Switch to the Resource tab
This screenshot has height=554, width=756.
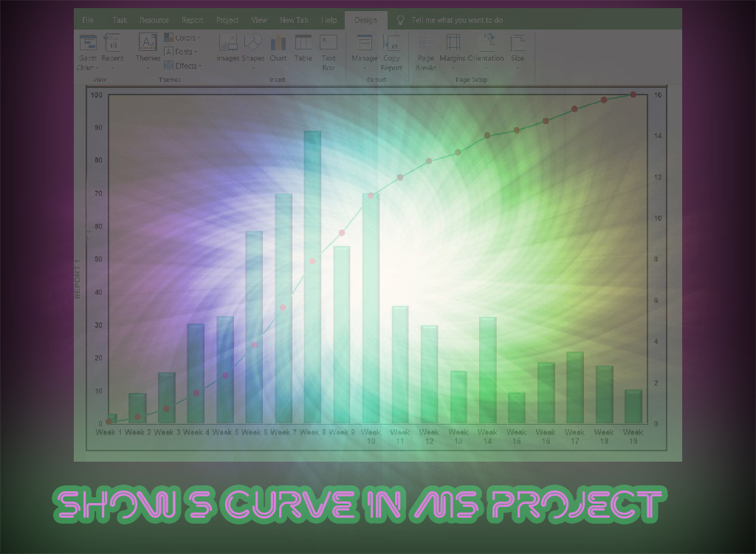click(x=154, y=20)
